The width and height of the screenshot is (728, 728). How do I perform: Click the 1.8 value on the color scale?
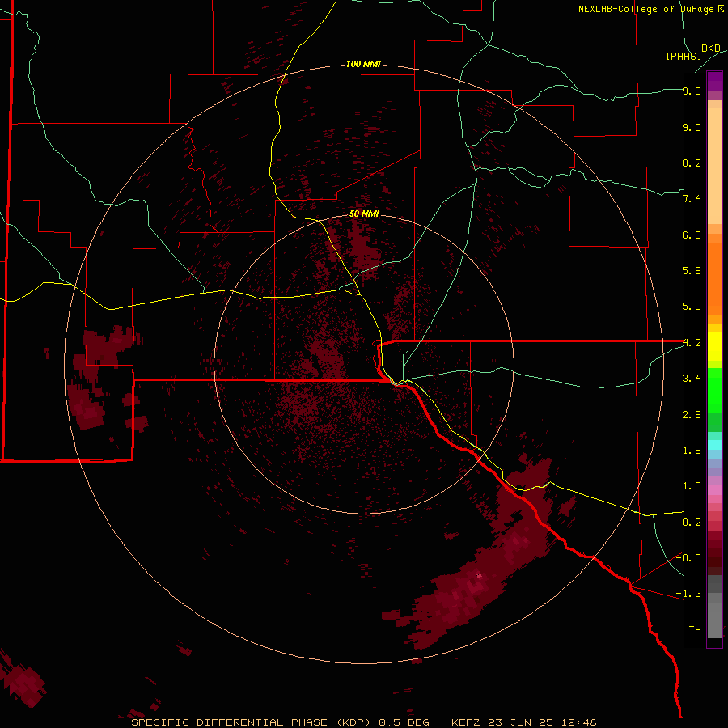click(692, 451)
